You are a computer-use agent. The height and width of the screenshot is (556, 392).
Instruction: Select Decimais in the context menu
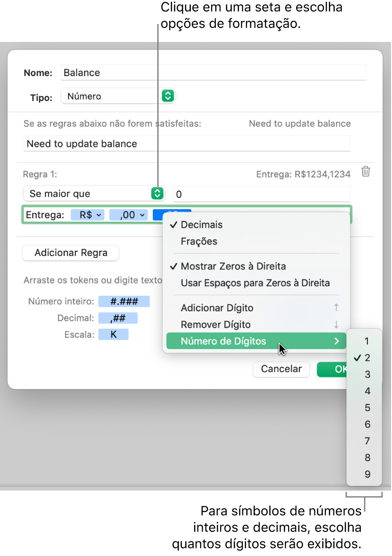click(x=256, y=224)
